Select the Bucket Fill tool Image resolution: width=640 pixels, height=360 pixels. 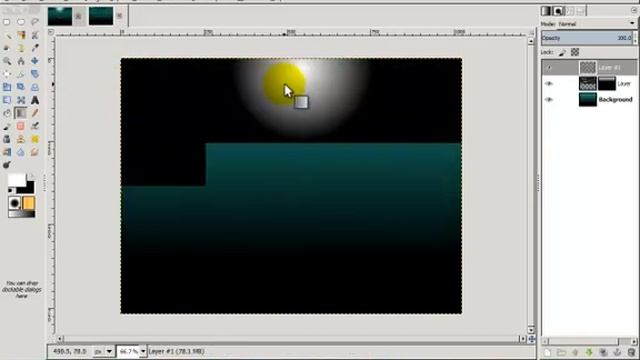click(7, 113)
